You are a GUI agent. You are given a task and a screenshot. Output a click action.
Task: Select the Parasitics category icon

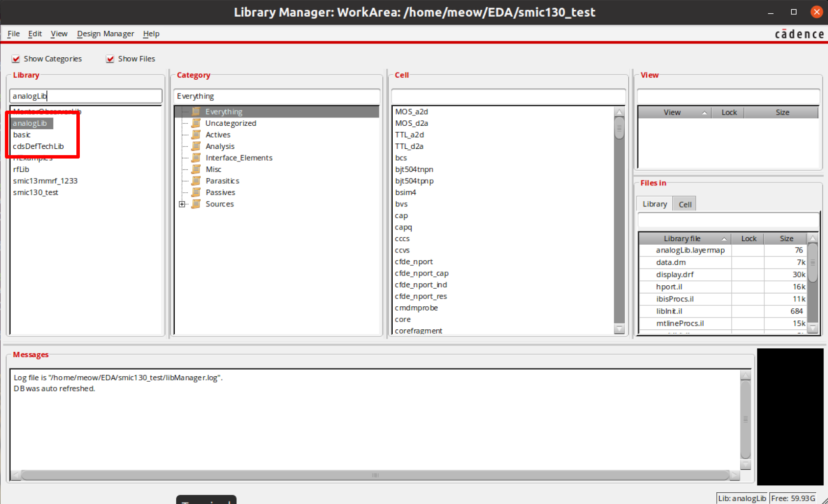click(195, 181)
